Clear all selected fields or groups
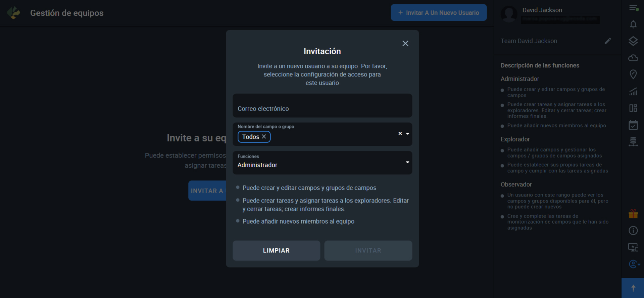644x298 pixels. tap(400, 133)
